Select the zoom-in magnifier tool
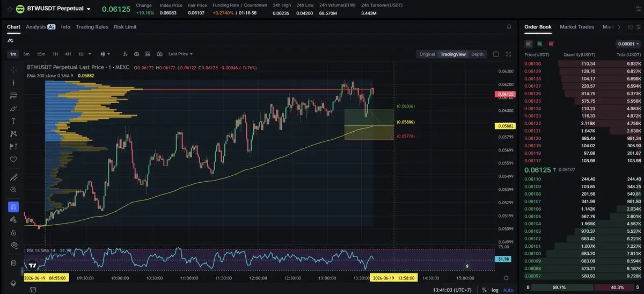Image resolution: width=644 pixels, height=294 pixels. point(13,190)
